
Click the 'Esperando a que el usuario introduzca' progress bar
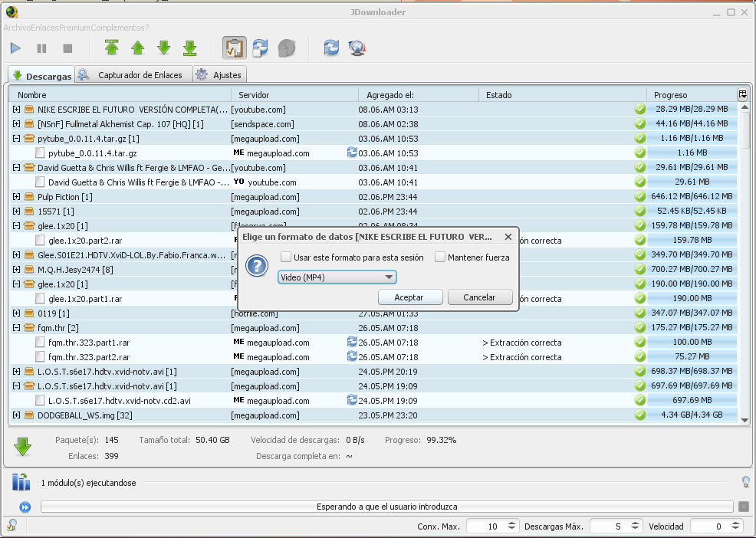coord(386,507)
